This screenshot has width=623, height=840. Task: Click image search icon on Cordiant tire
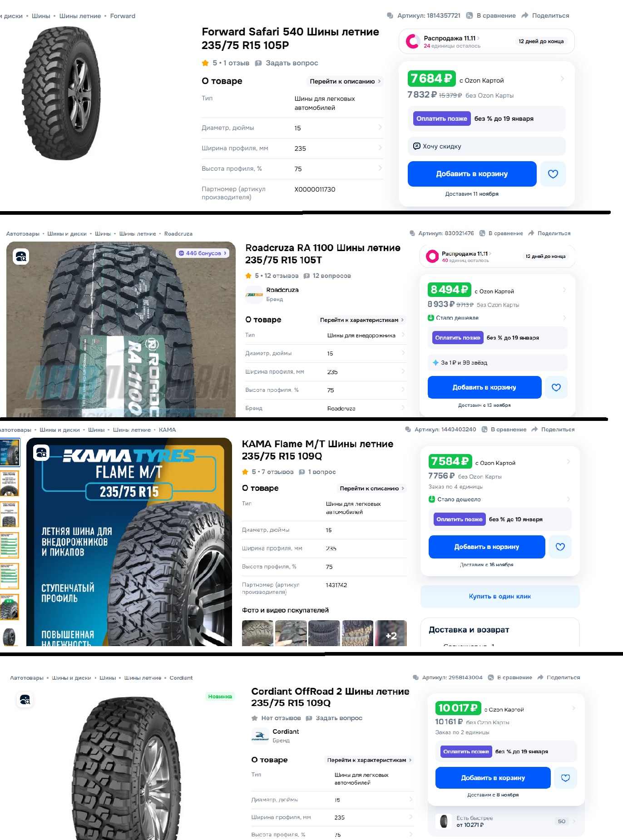point(25,700)
